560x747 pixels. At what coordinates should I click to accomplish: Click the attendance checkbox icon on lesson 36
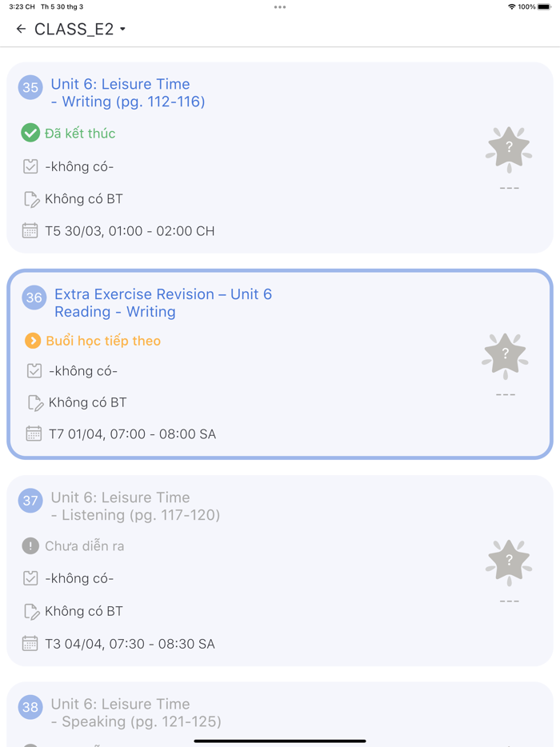click(x=32, y=370)
